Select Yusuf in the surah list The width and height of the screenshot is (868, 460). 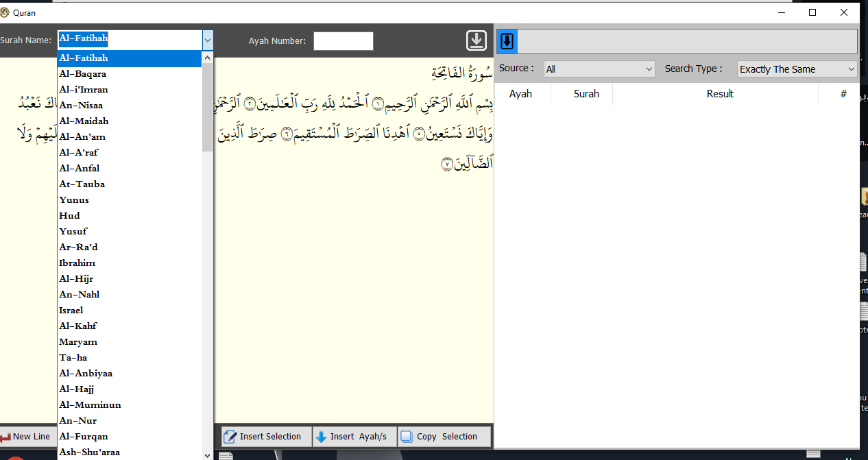click(130, 232)
